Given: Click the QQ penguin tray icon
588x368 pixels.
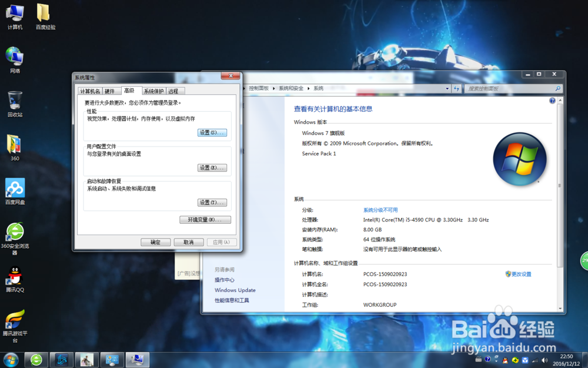Looking at the screenshot, I should pos(506,360).
